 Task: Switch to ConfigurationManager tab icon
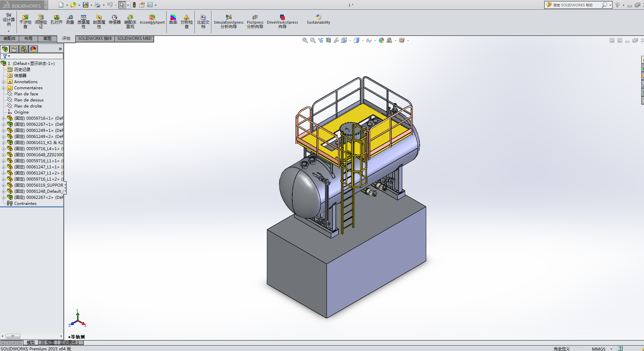pos(24,49)
